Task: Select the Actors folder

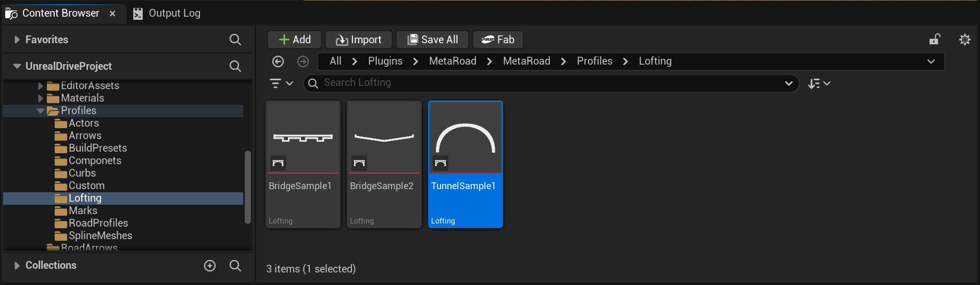Action: (83, 123)
